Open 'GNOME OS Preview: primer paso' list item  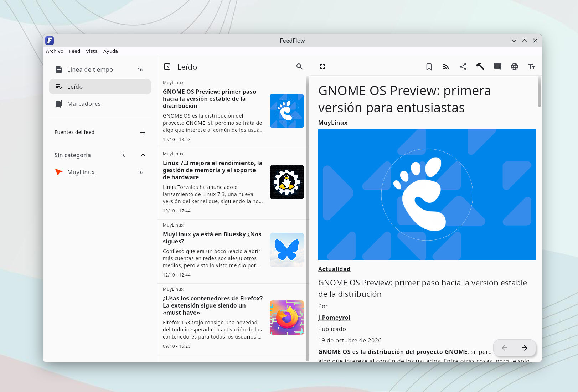click(232, 113)
